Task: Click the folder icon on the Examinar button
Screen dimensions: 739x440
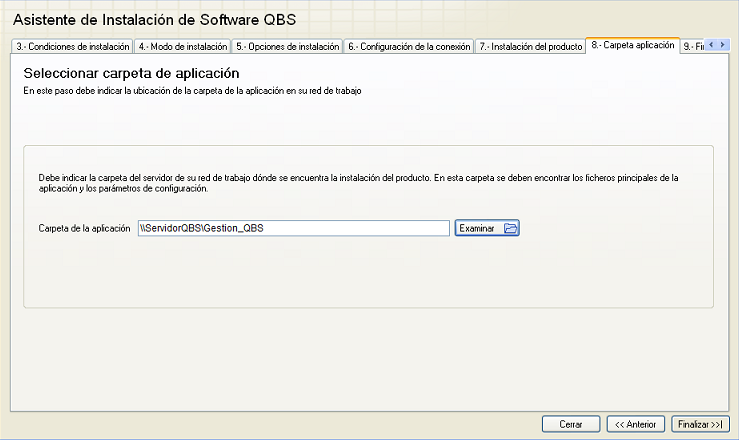Action: [510, 228]
